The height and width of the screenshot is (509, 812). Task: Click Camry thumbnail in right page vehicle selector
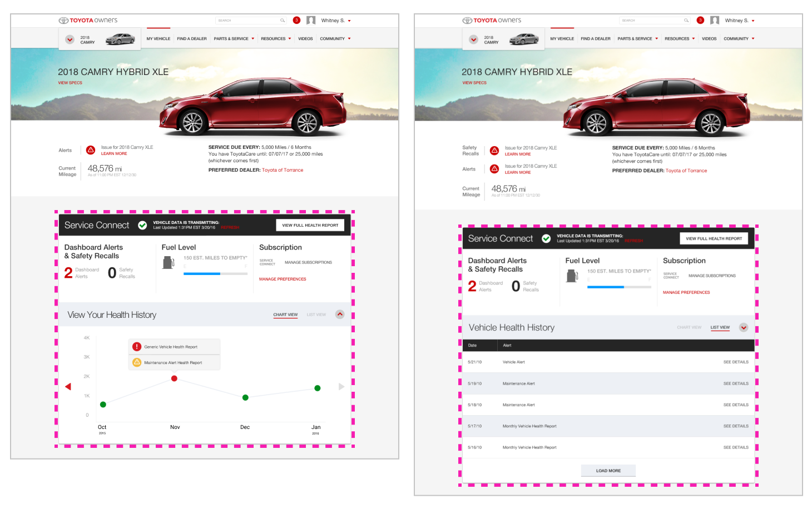pos(524,39)
